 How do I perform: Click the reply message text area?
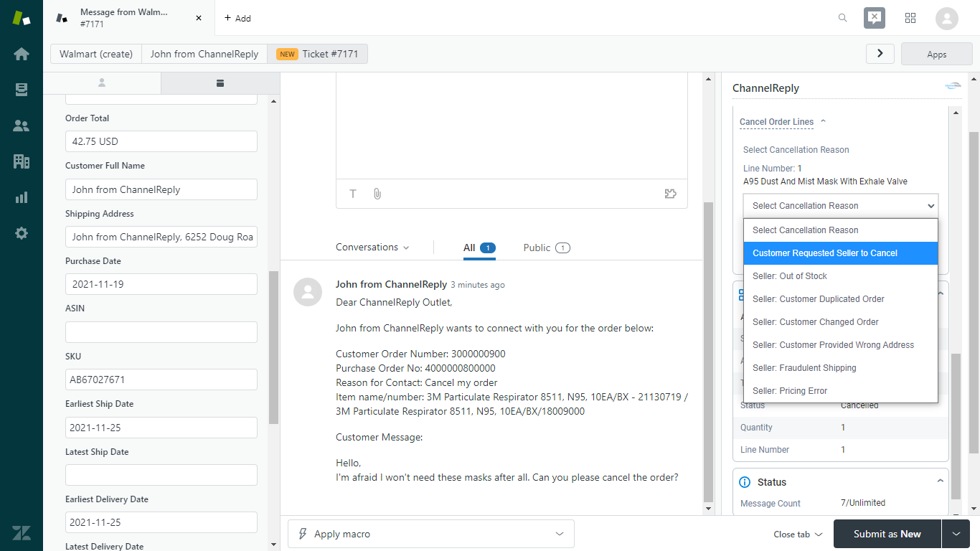(x=512, y=126)
